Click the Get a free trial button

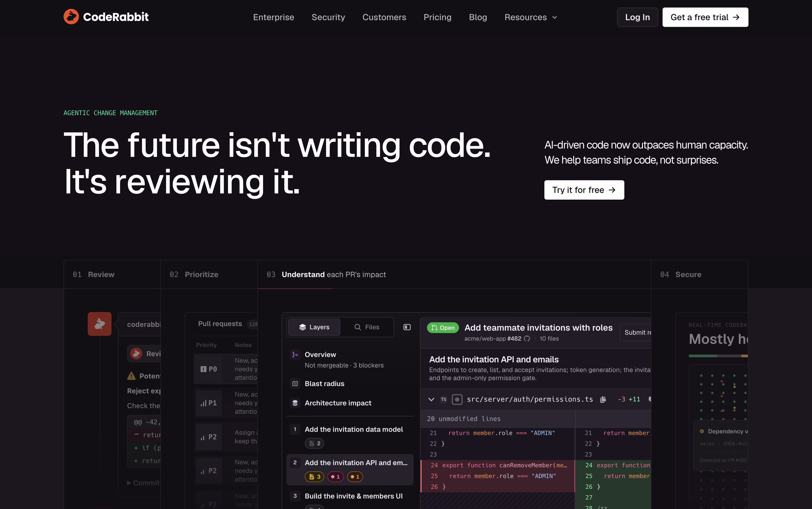705,17
